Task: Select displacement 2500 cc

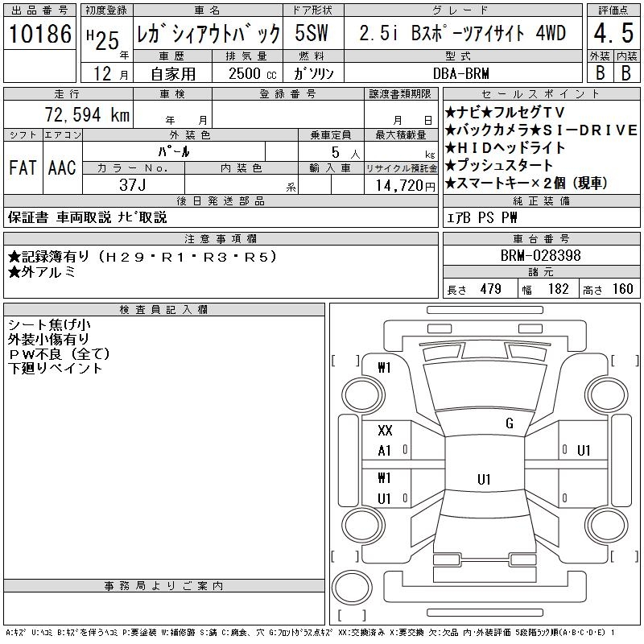Action: (x=252, y=73)
